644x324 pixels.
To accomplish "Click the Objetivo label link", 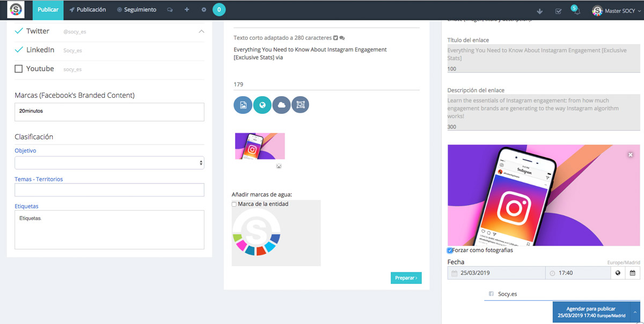I will pyautogui.click(x=25, y=151).
